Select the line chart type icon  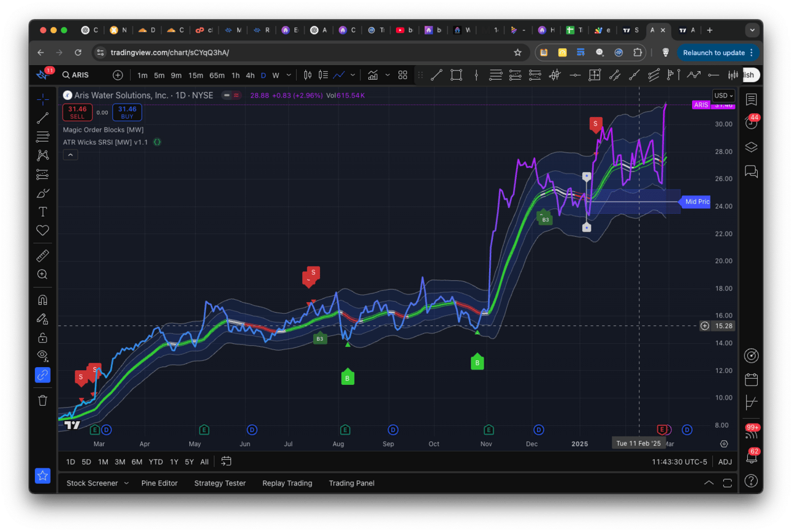click(x=339, y=75)
